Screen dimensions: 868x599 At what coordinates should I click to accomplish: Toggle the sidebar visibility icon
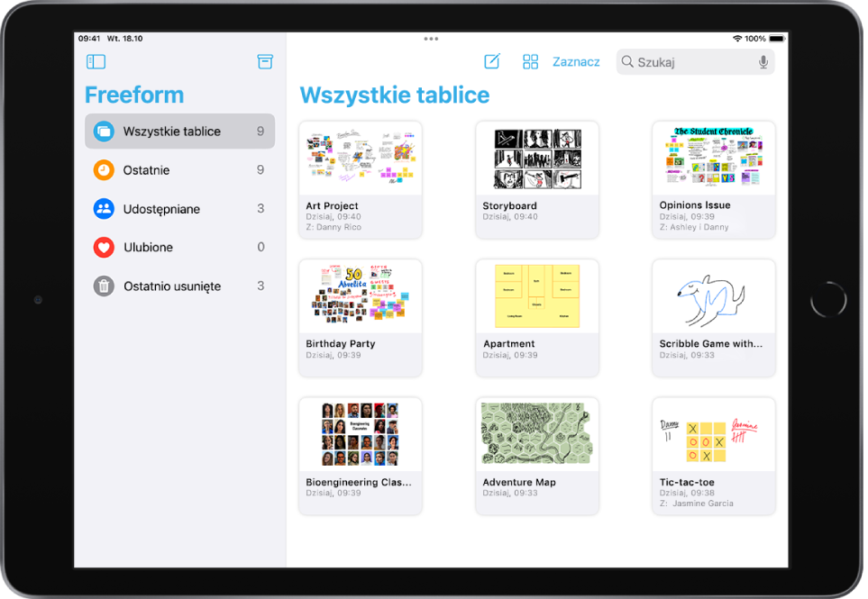[x=96, y=61]
